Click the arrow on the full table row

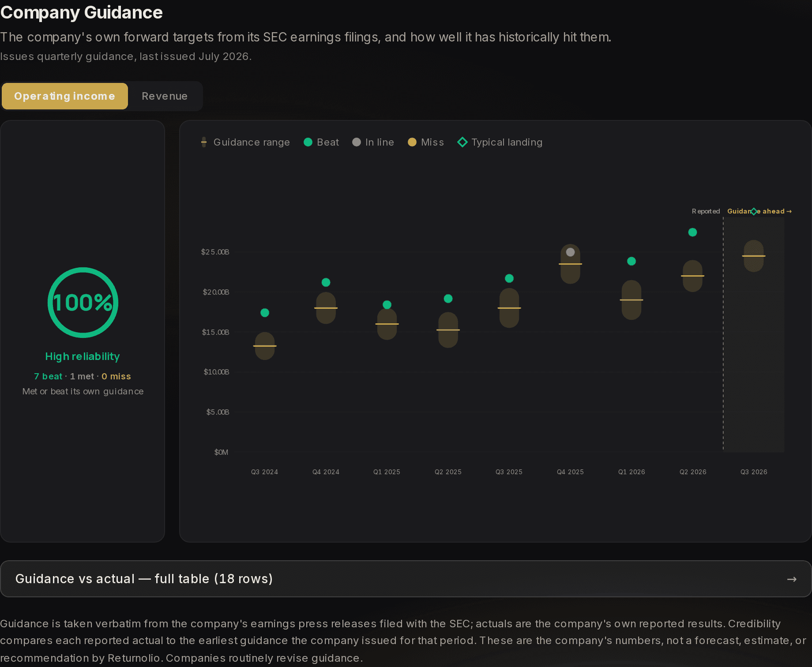point(792,579)
